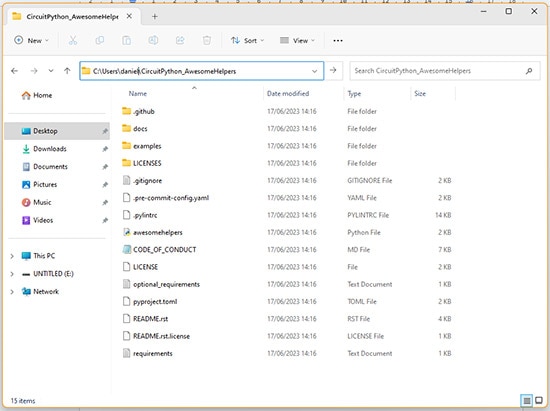Select optional_requirements text document

[x=166, y=284]
